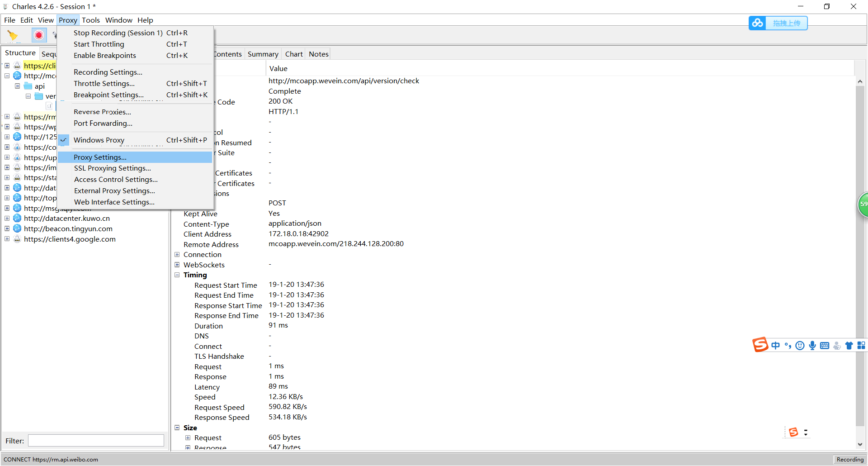The image size is (868, 466).
Task: Click the Baidu cloud upload widget icon
Action: pos(758,23)
